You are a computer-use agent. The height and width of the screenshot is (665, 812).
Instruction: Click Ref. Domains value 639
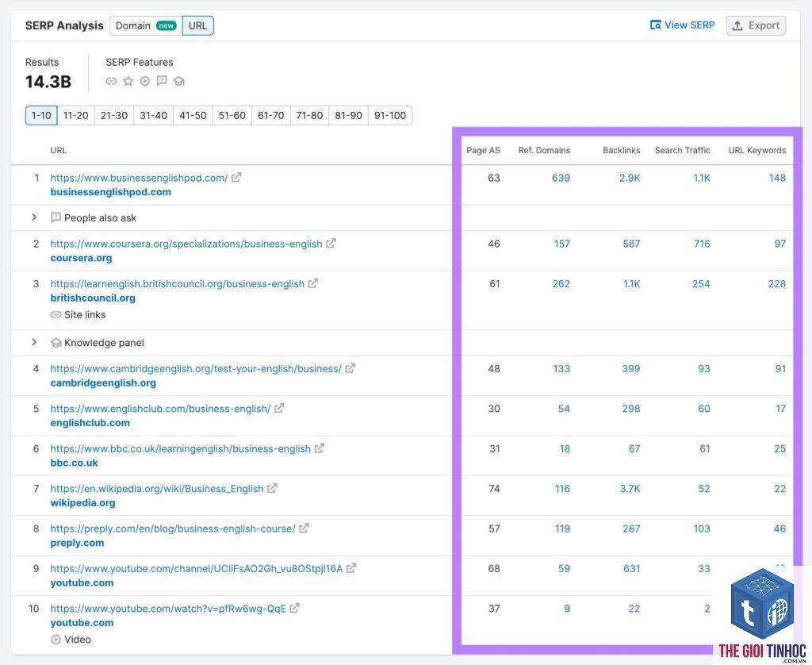coord(561,178)
